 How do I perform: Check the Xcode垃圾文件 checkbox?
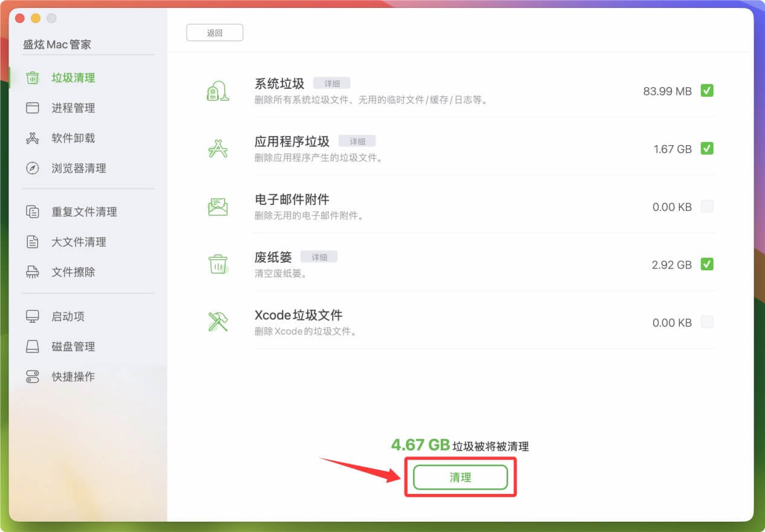pyautogui.click(x=707, y=322)
